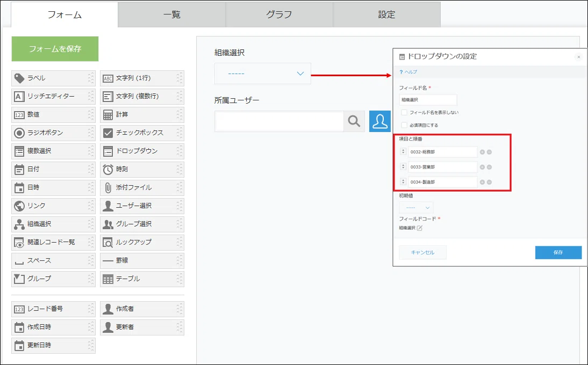Viewport: 588px width, 365px height.
Task: Focus the 所属ユーザー search input
Action: pos(279,121)
